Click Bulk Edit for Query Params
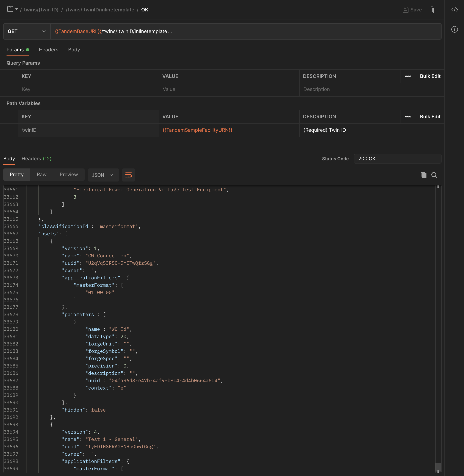The width and height of the screenshot is (464, 476). [x=430, y=76]
